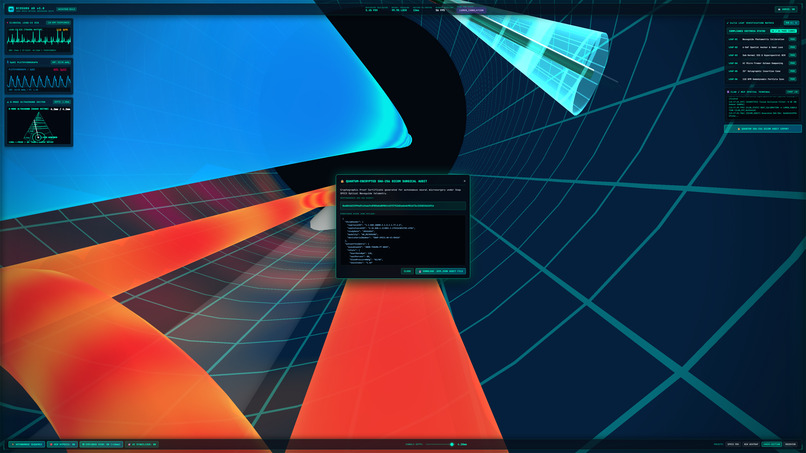The height and width of the screenshot is (453, 806).
Task: Toggle AI Stabilizer in the bottom bar
Action: pos(141,444)
